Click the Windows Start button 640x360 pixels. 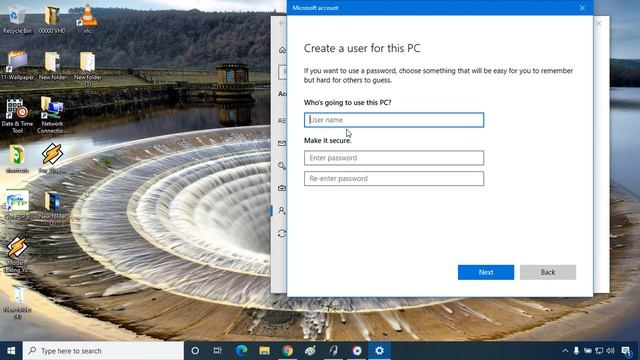(x=11, y=351)
